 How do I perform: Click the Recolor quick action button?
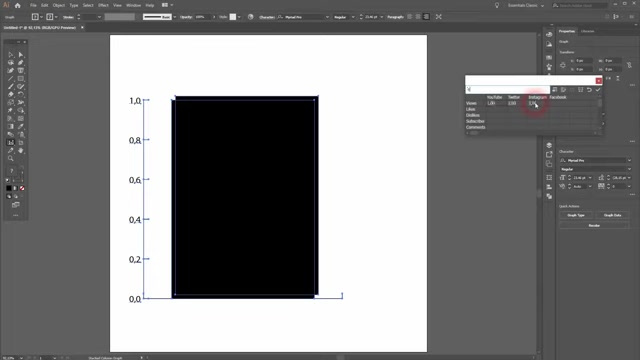[x=594, y=225]
